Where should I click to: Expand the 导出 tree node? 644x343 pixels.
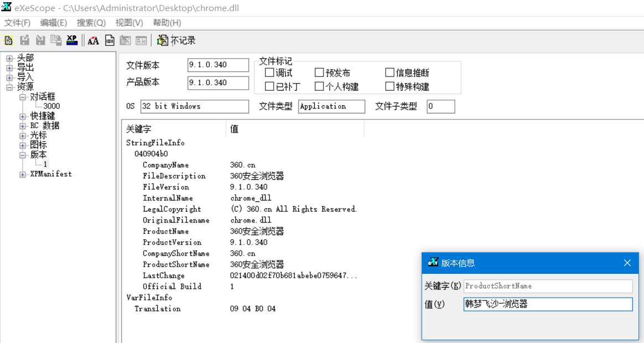click(x=9, y=68)
